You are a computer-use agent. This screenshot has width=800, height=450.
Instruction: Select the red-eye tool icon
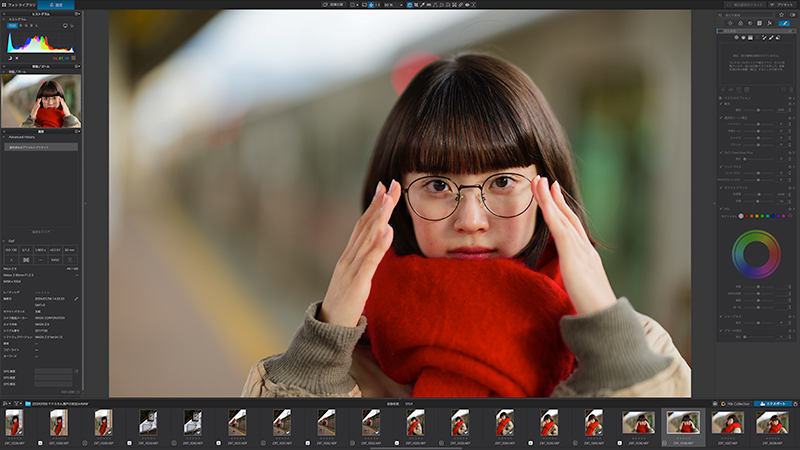pos(467,5)
